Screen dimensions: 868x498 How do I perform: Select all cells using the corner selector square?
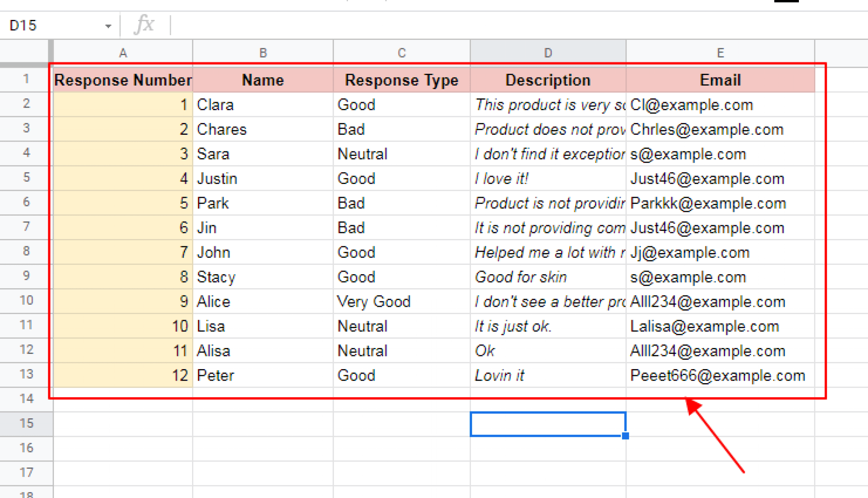tap(25, 52)
